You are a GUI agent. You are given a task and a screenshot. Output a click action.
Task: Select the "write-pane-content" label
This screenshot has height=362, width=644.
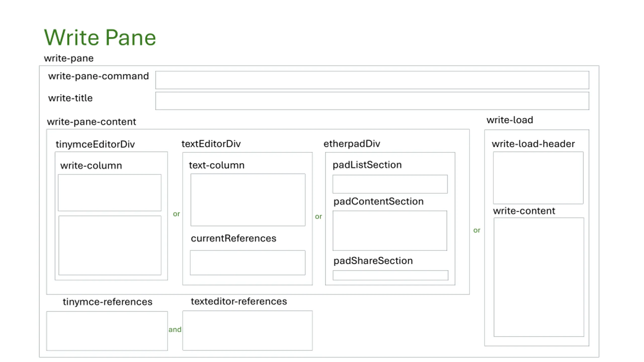pos(91,122)
